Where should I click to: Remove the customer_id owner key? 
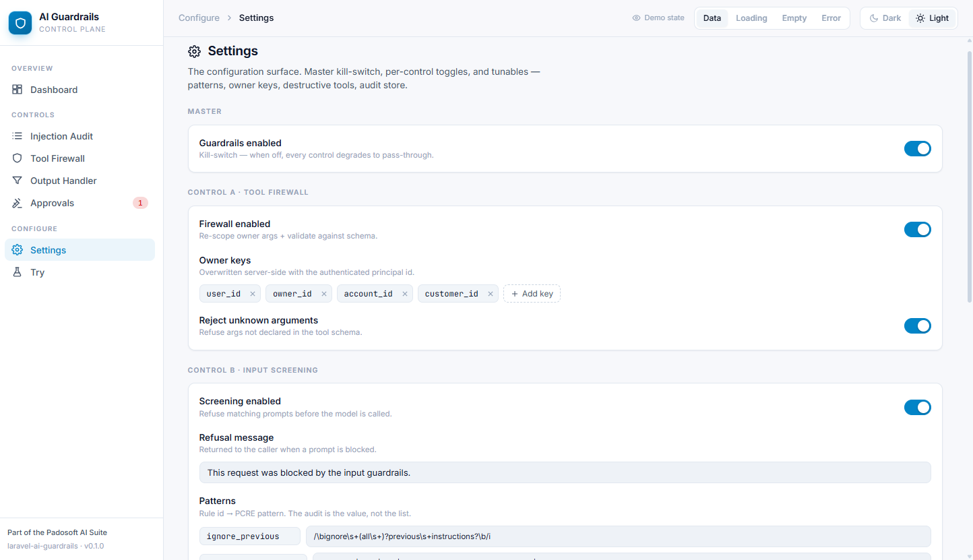pos(490,294)
